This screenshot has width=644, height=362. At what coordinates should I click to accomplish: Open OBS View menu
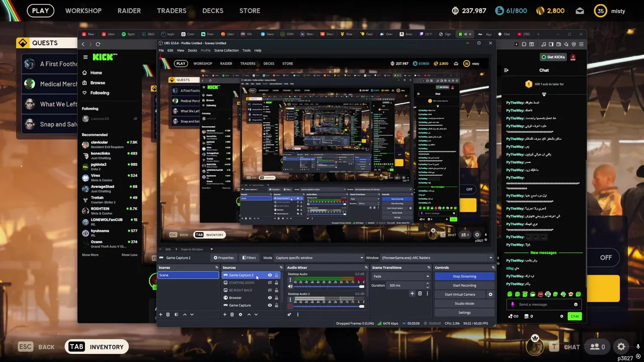pos(180,50)
